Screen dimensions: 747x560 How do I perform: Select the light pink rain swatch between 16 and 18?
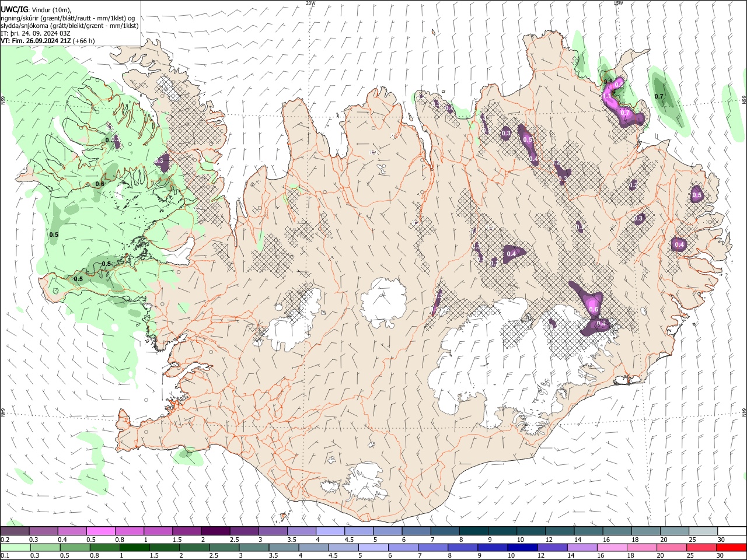click(612, 547)
